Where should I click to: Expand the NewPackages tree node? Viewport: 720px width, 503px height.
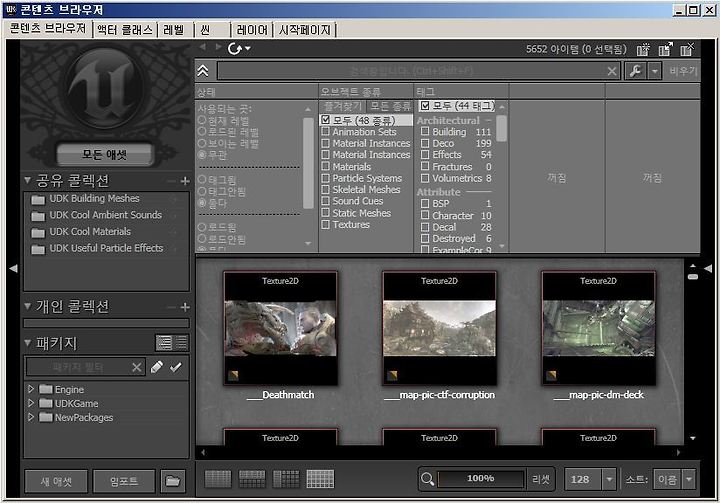click(x=31, y=417)
